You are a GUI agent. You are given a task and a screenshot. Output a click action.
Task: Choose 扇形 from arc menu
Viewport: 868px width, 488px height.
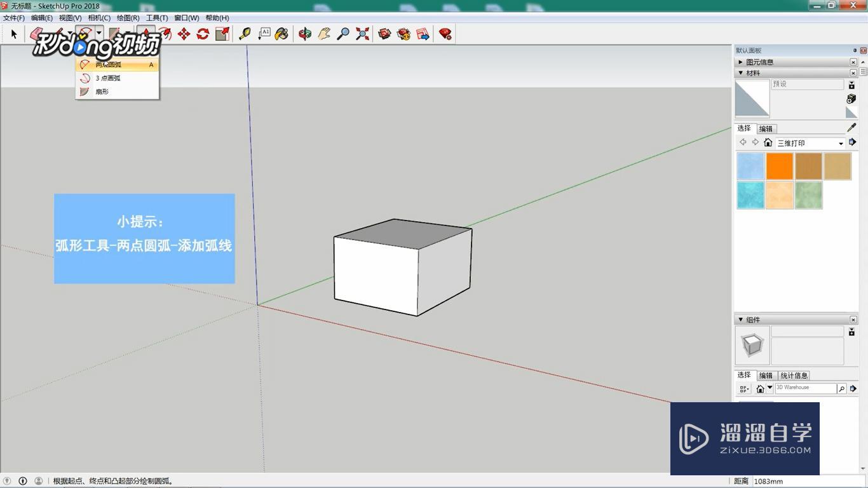117,91
